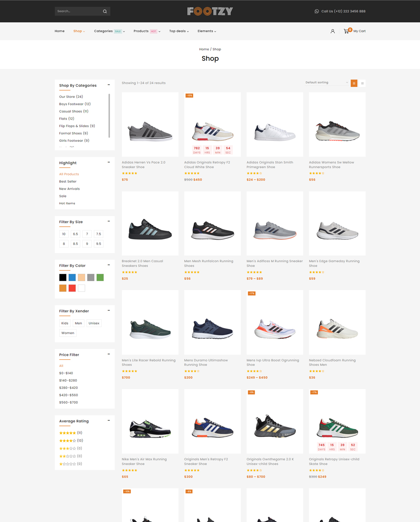Click the Adidas Stan Smith shoe thumbnail
Image resolution: width=420 pixels, height=522 pixels.
(x=275, y=124)
